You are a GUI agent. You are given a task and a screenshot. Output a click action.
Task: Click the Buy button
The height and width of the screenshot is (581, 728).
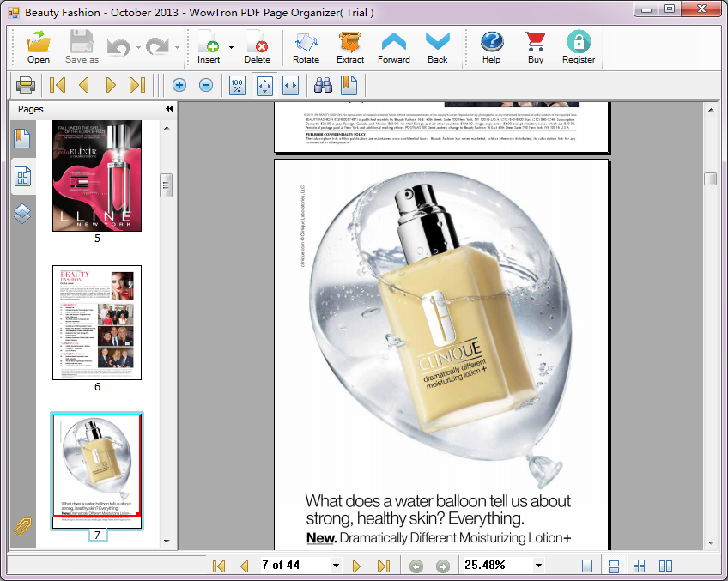click(536, 46)
